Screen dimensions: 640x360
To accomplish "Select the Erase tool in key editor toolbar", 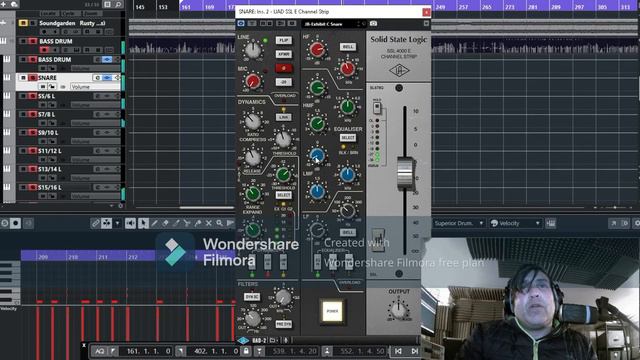I will point(165,223).
